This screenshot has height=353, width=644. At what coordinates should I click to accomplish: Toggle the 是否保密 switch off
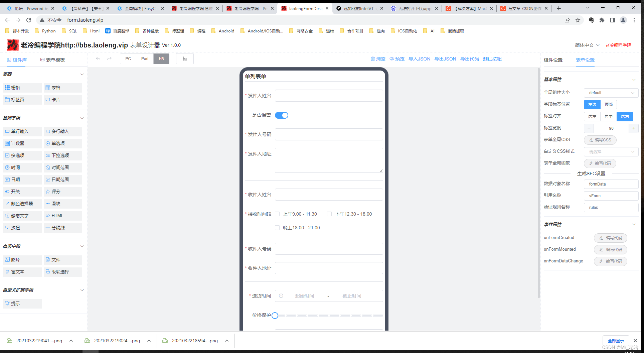coord(281,115)
